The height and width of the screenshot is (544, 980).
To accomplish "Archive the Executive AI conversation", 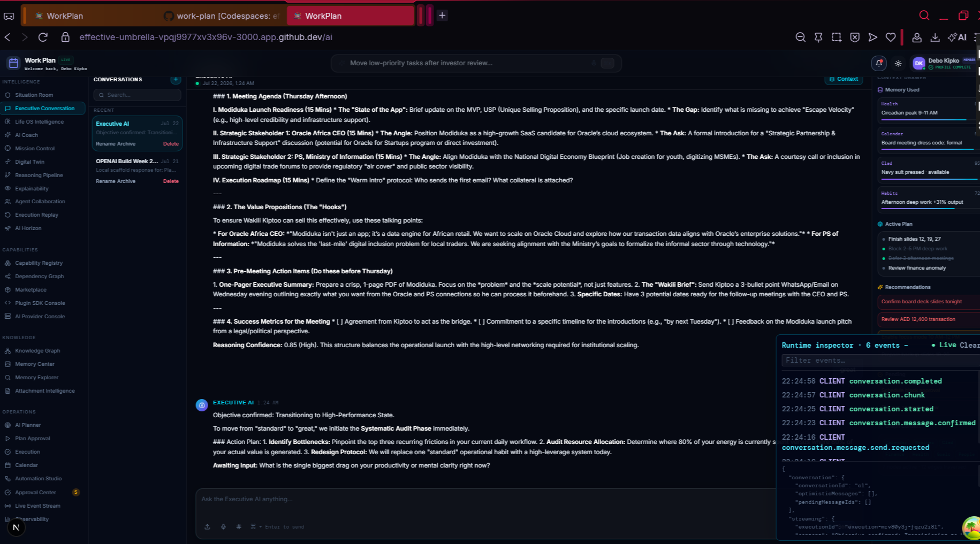I will coord(126,144).
